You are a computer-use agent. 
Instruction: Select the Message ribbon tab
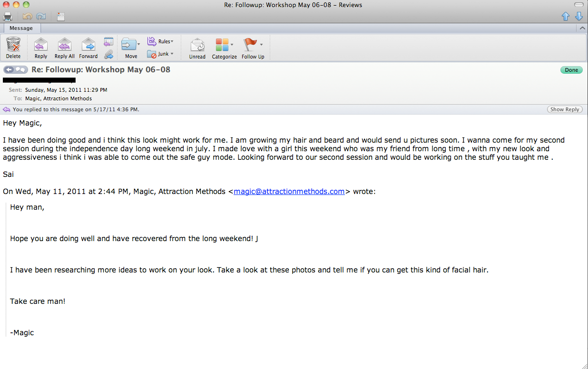pos(21,28)
